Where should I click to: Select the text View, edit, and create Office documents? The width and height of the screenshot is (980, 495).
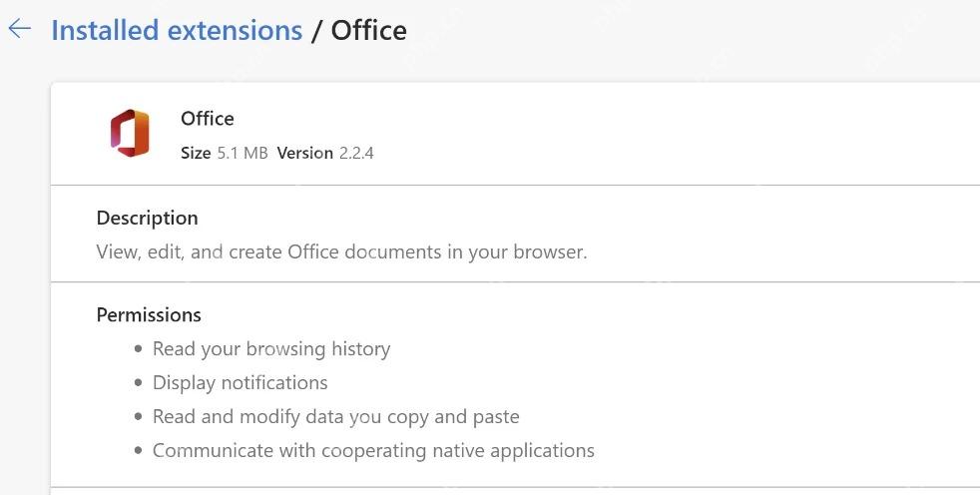268,251
